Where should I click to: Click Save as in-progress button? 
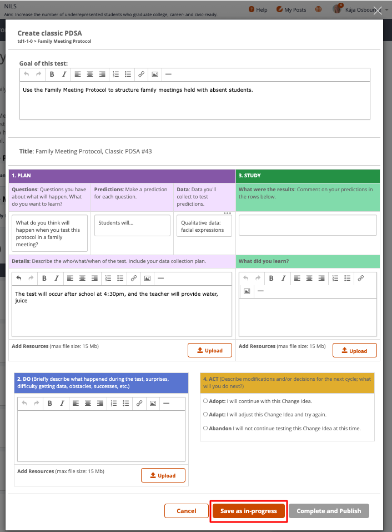tap(249, 511)
